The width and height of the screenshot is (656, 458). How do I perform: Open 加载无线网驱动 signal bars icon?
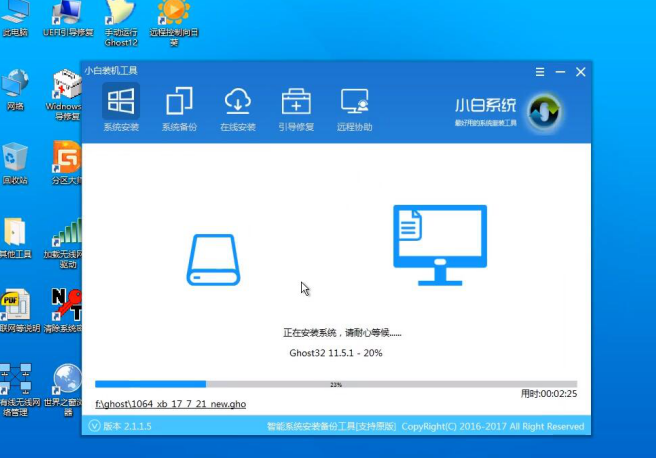point(64,243)
